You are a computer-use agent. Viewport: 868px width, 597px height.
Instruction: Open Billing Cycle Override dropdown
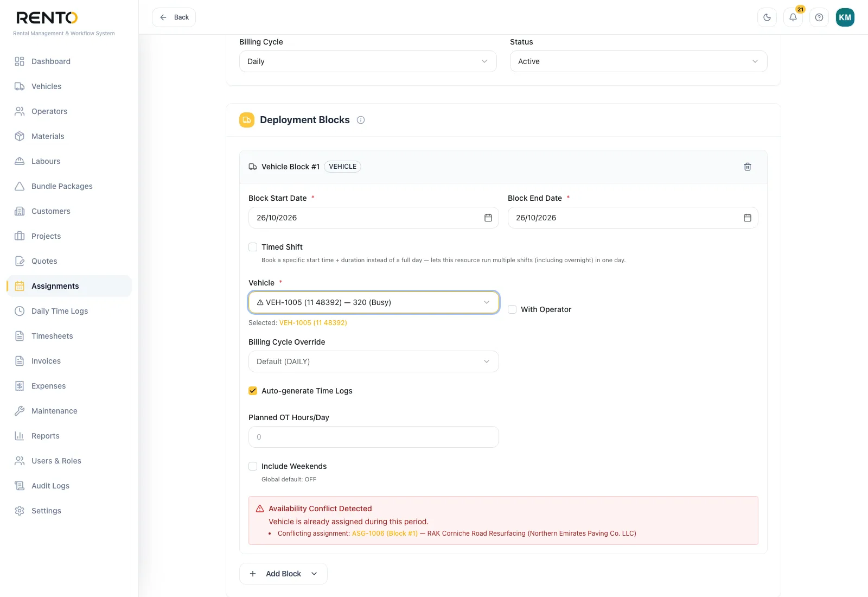pos(374,361)
